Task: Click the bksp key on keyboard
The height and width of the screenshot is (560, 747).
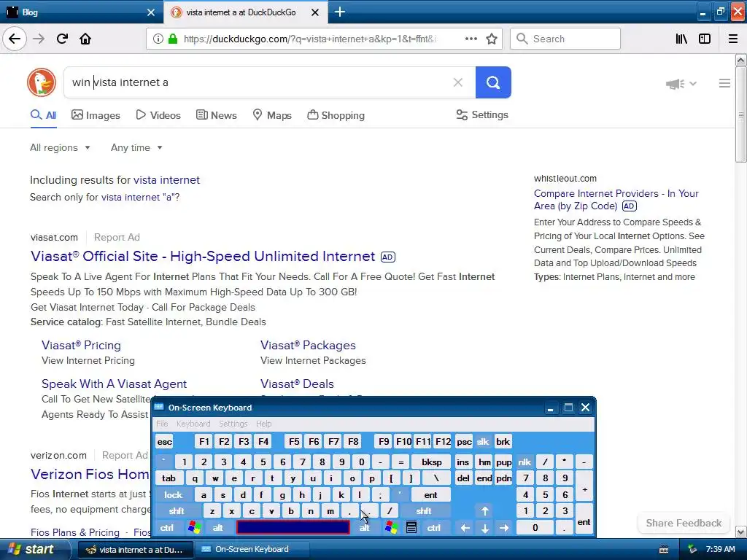Action: tap(432, 462)
